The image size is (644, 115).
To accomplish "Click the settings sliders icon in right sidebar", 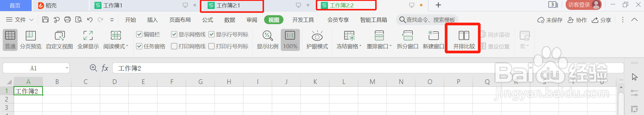I will (634, 93).
